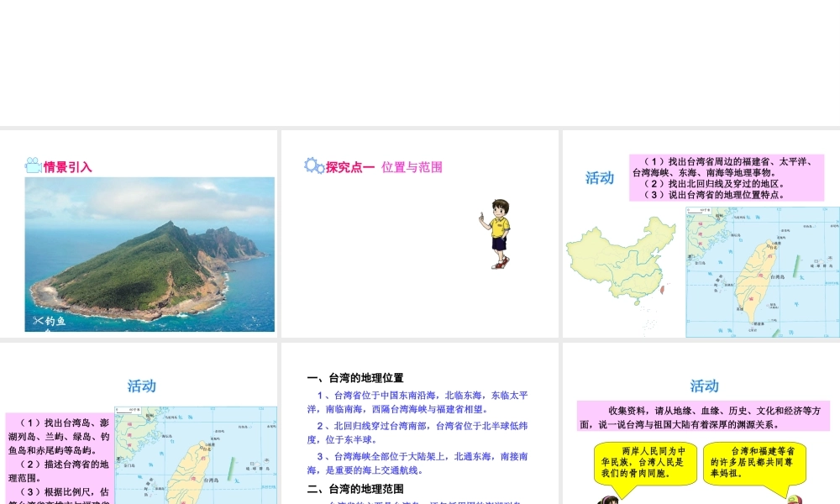This screenshot has height=504, width=840.
Task: Click the pink box mentioning 澎湖列岛、兰屿
Action: click(60, 459)
